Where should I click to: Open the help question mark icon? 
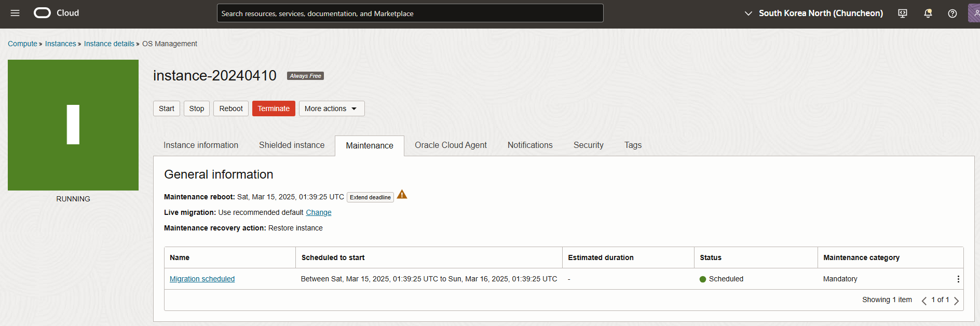[x=952, y=13]
